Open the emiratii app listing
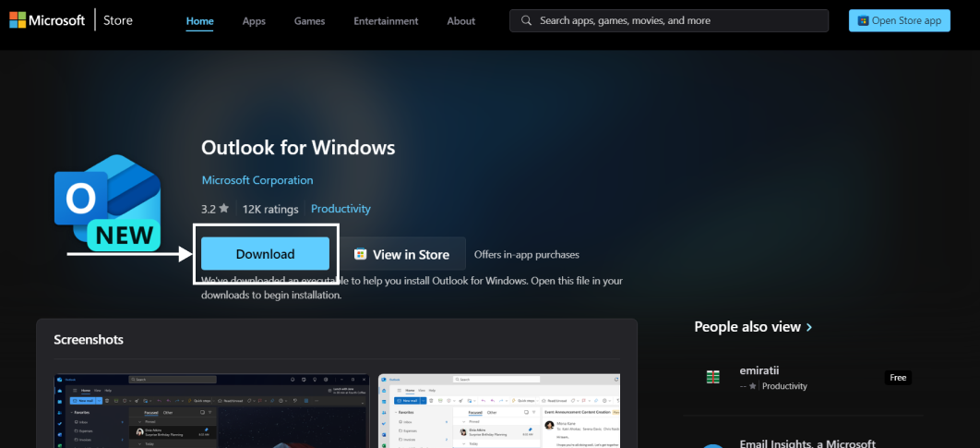 coord(802,379)
